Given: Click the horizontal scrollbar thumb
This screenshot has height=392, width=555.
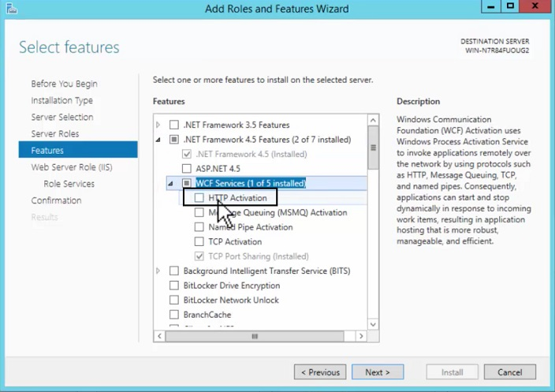Looking at the screenshot, I should (255, 336).
